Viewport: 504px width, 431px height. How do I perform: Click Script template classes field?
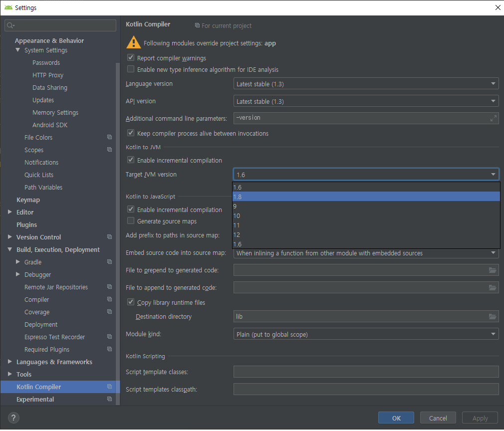tap(366, 372)
